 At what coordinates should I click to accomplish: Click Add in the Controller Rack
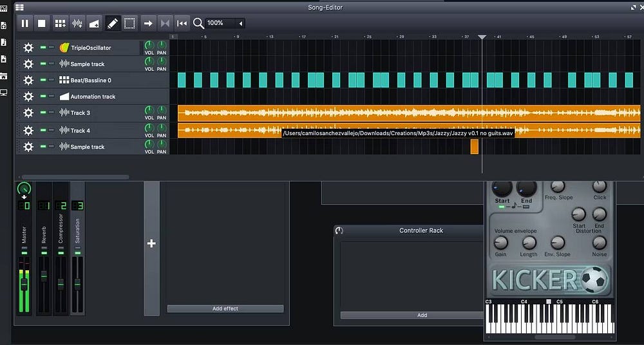(x=422, y=315)
